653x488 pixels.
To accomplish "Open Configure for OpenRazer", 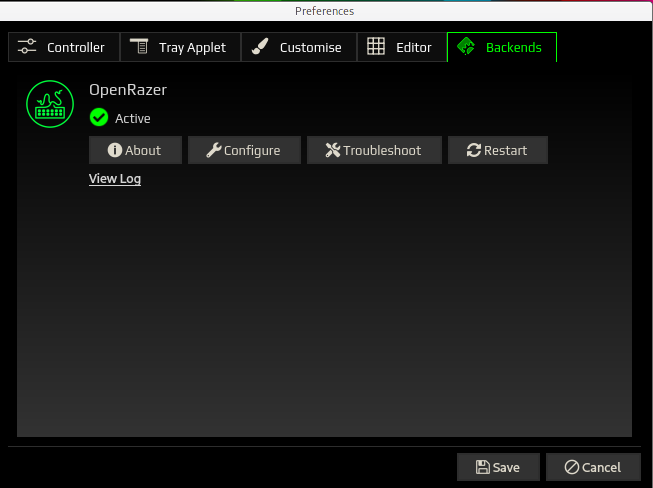I will tap(244, 150).
